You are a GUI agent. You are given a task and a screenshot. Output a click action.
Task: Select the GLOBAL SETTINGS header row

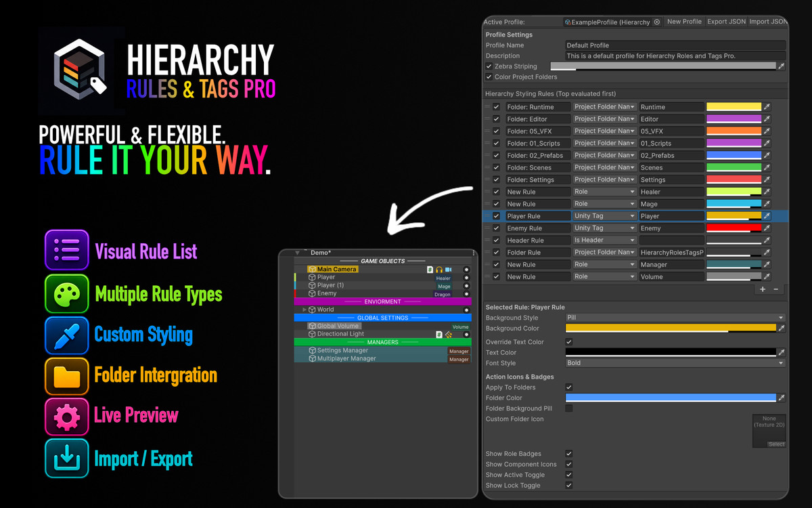click(x=382, y=318)
